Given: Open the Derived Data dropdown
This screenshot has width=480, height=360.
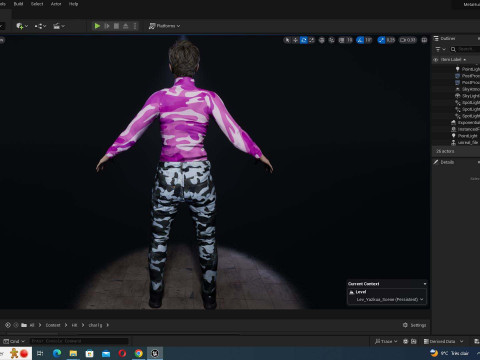Looking at the screenshot, I should coord(443,341).
